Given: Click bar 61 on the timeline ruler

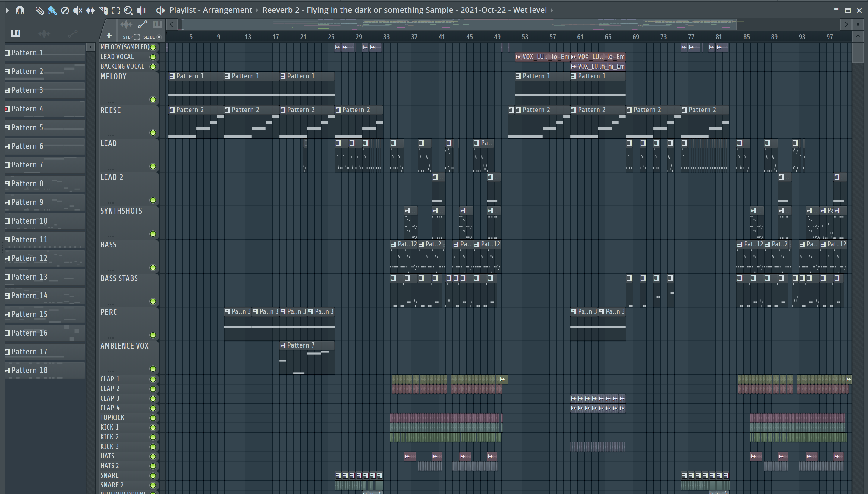Looking at the screenshot, I should (x=580, y=37).
